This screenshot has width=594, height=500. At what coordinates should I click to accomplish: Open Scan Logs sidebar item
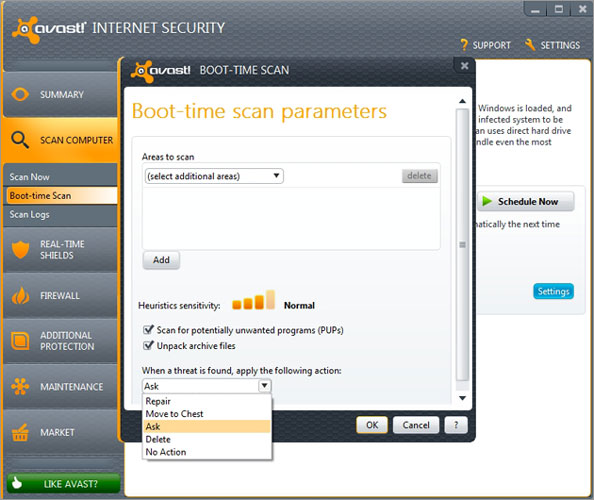pyautogui.click(x=60, y=214)
